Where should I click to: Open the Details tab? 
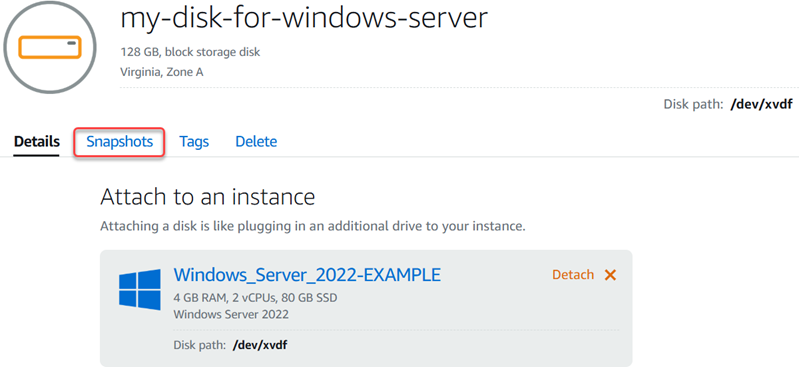coord(37,142)
